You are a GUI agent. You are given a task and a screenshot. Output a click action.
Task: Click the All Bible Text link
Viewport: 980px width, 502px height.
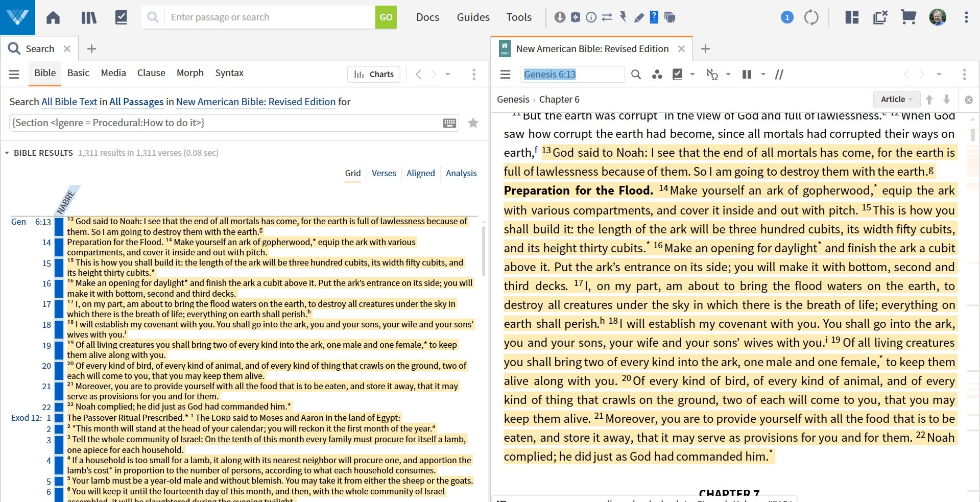[69, 102]
